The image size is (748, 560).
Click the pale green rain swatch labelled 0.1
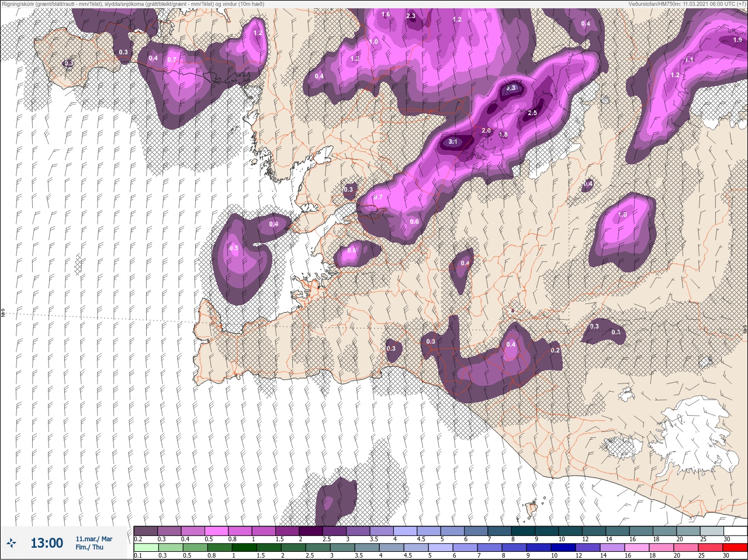(x=146, y=548)
